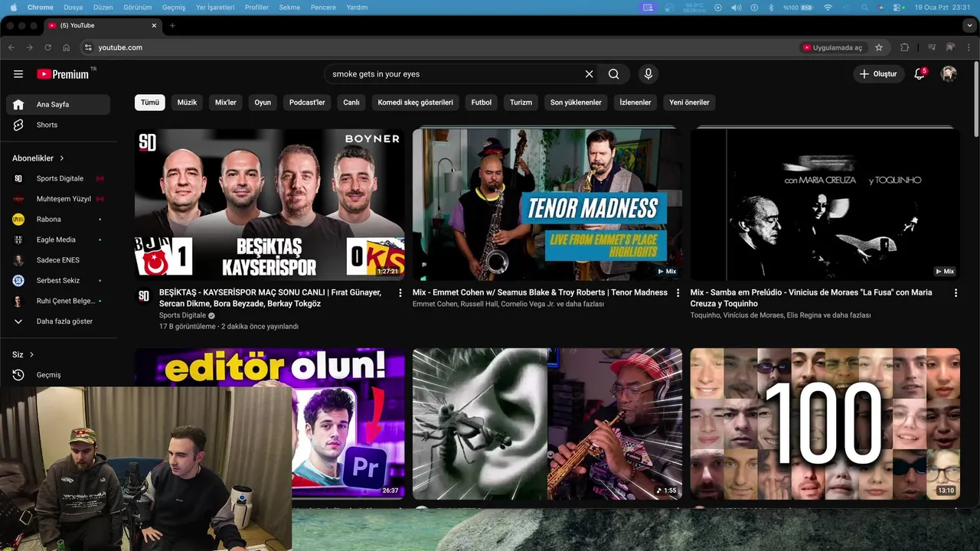This screenshot has height=551, width=980.
Task: Open Muhteşem Yüzyıl subscription channel
Action: click(58, 199)
